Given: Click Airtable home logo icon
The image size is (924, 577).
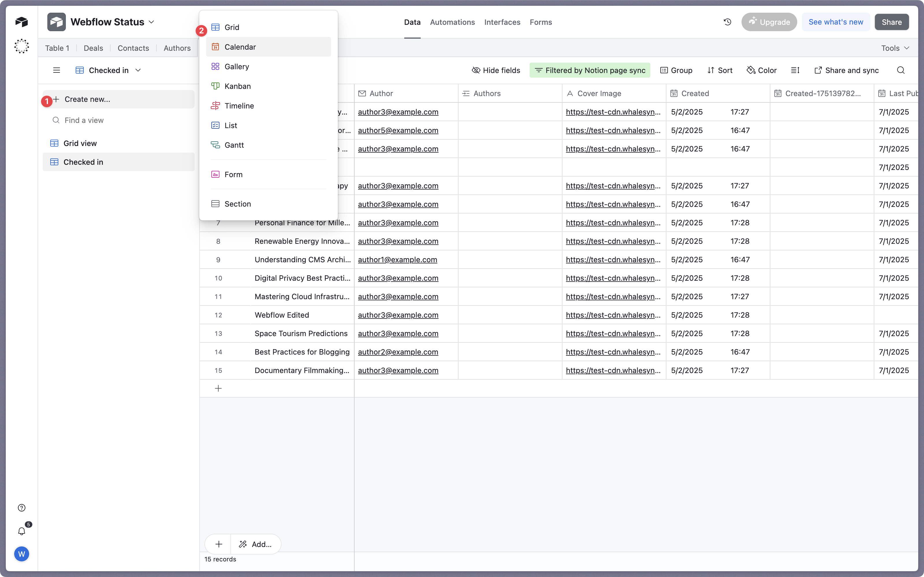Looking at the screenshot, I should pyautogui.click(x=22, y=22).
